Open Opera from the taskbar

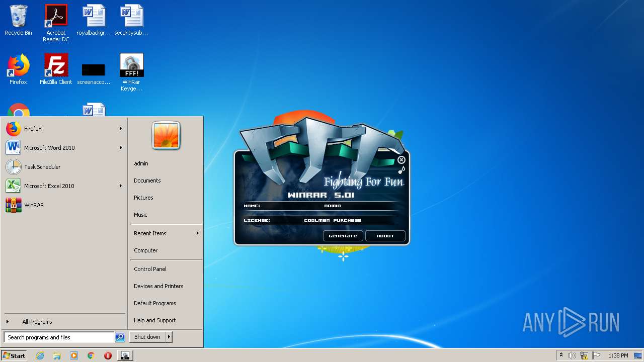108,355
